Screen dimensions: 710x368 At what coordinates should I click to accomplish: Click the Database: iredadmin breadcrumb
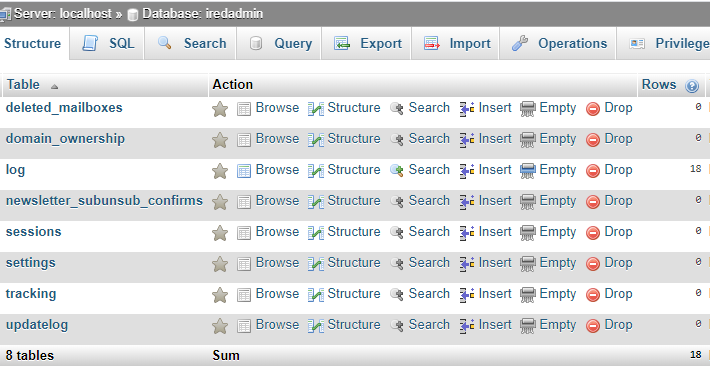(202, 14)
